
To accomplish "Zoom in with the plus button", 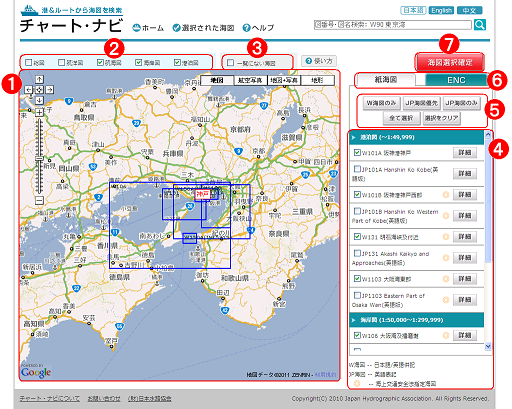I will tap(39, 112).
